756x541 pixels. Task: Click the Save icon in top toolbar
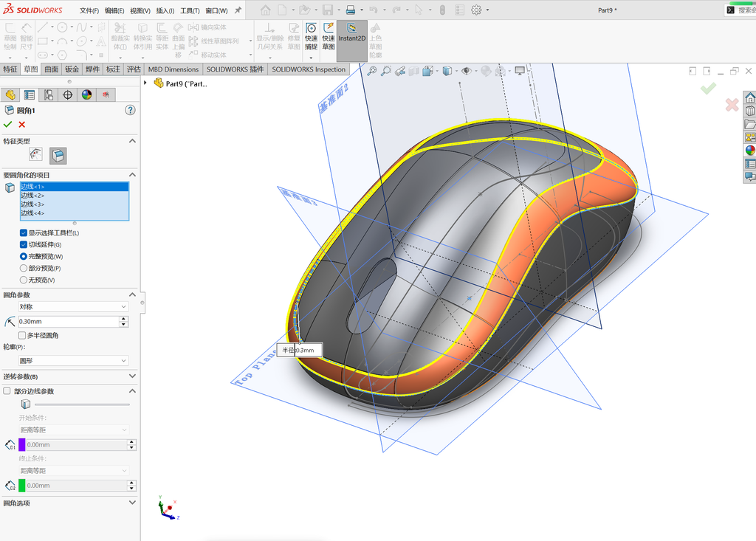click(328, 10)
